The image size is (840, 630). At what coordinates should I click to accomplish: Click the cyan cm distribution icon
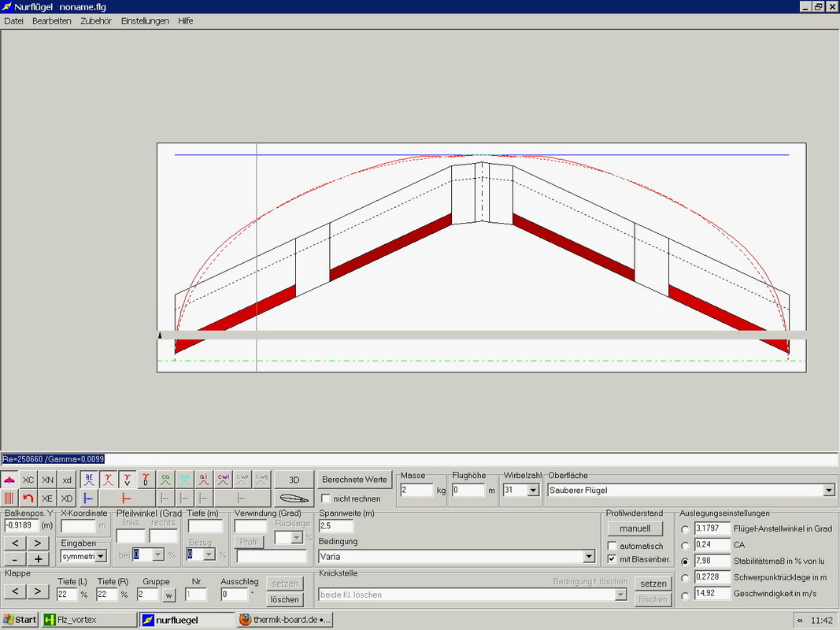[184, 480]
